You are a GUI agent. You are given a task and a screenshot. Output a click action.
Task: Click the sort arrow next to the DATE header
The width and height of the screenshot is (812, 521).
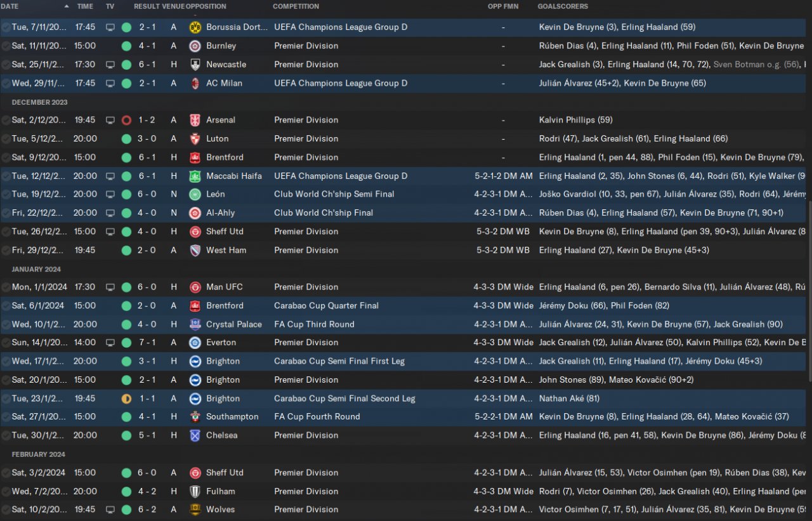pos(67,6)
